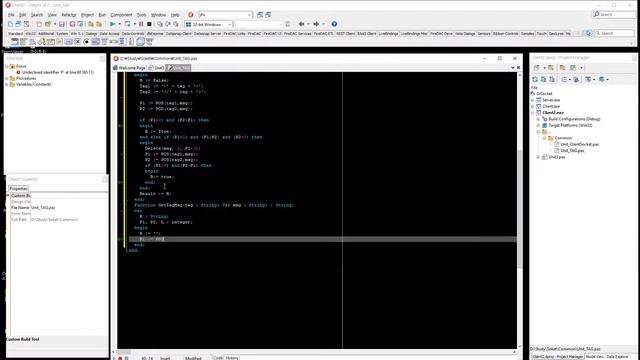The width and height of the screenshot is (640, 360).
Task: Click the New item icon in main toolbar
Action: (x=39, y=24)
